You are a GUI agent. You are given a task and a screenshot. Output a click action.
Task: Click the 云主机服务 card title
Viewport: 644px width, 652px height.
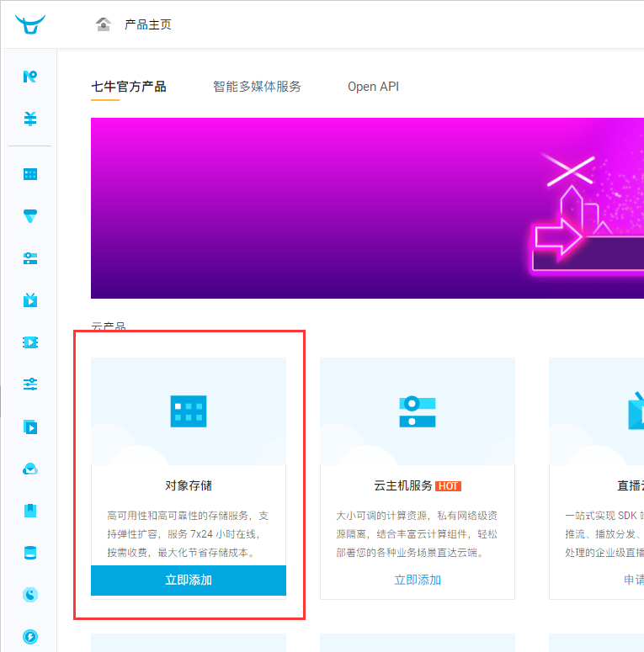(x=402, y=485)
